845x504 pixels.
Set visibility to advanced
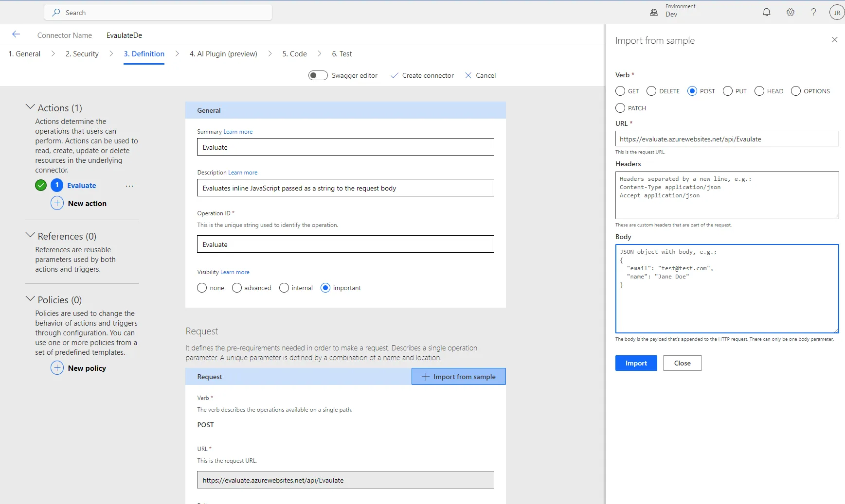click(237, 288)
